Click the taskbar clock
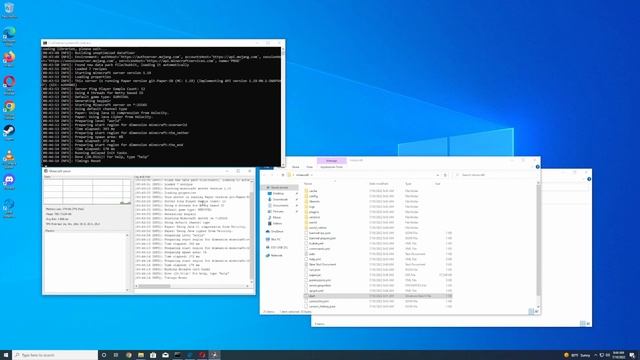Viewport: 640px width, 360px height. pos(618,355)
